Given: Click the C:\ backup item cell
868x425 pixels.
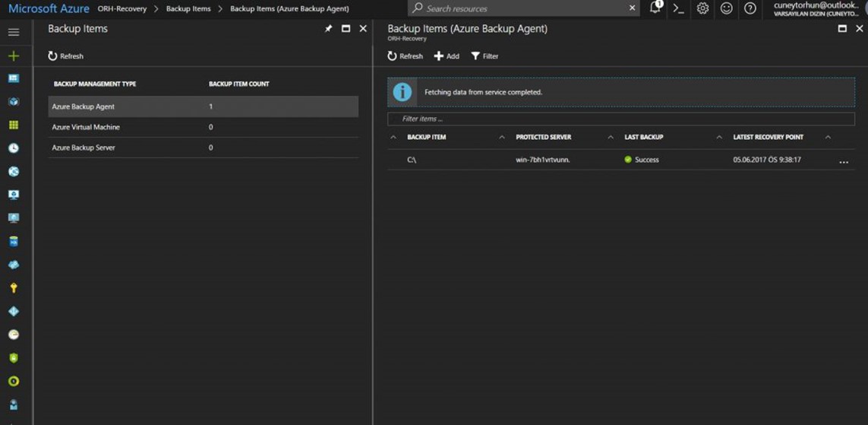Looking at the screenshot, I should click(x=412, y=160).
